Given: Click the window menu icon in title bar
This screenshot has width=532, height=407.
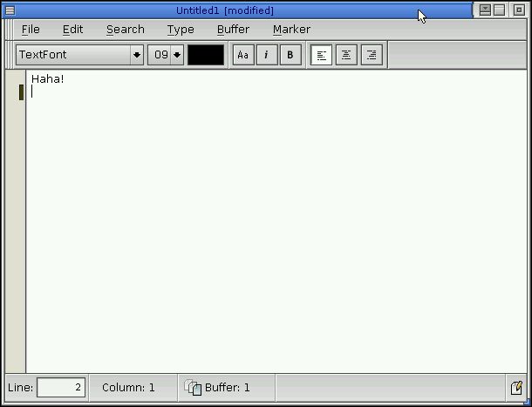Looking at the screenshot, I should (10, 10).
